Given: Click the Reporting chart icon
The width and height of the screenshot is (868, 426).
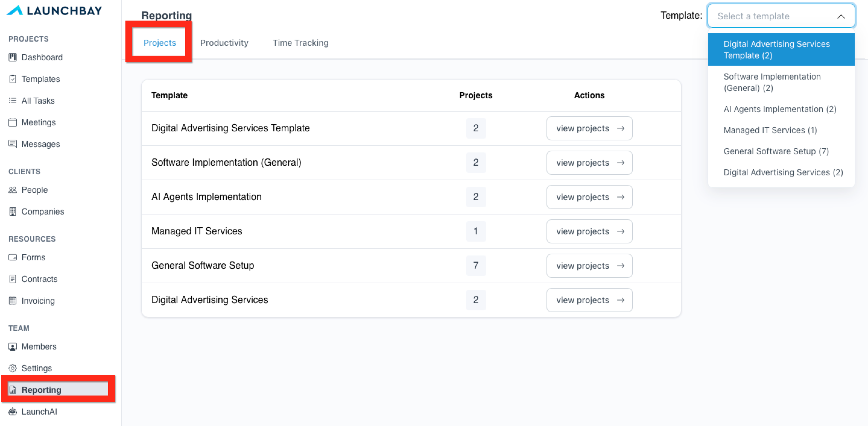Looking at the screenshot, I should [x=12, y=390].
